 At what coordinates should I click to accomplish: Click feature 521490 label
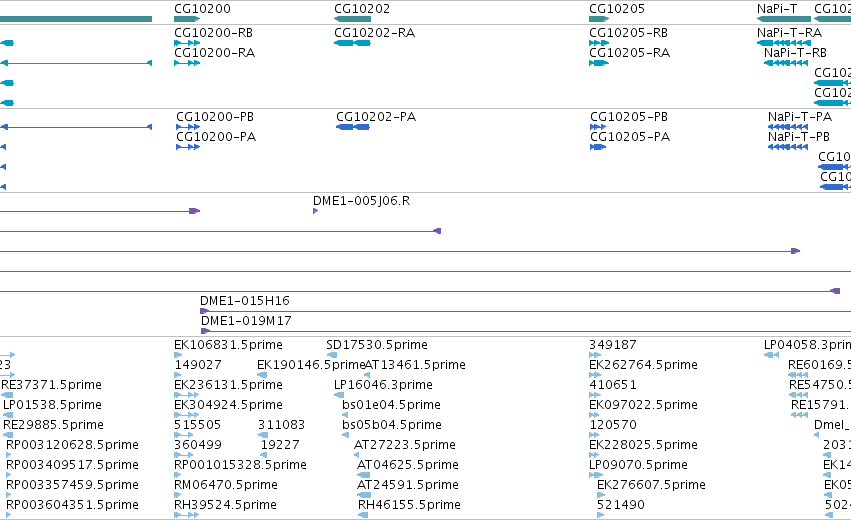(x=620, y=505)
